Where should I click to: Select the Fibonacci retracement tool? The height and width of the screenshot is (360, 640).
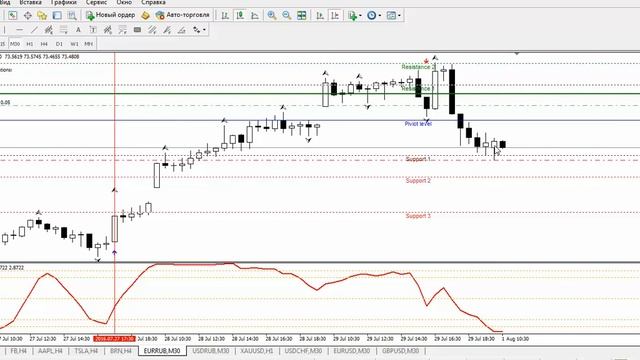tap(63, 30)
